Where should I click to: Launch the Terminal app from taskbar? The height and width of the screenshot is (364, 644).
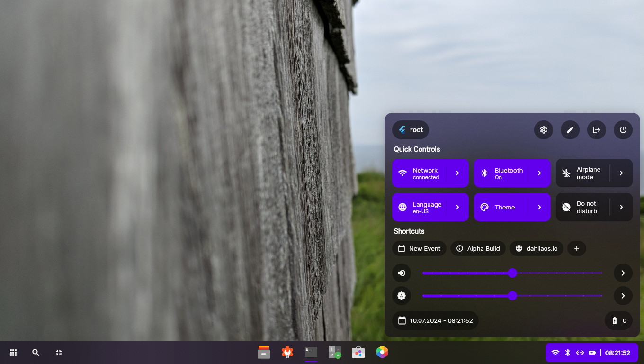coord(311,352)
